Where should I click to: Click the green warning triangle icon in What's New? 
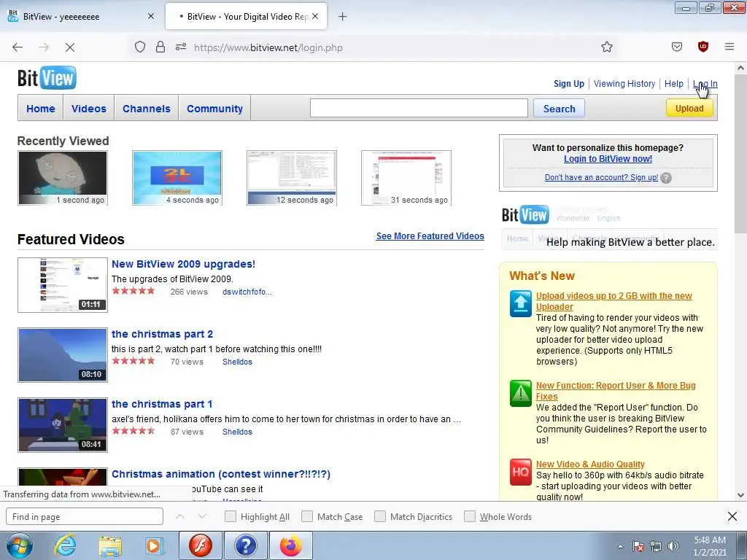click(x=521, y=393)
